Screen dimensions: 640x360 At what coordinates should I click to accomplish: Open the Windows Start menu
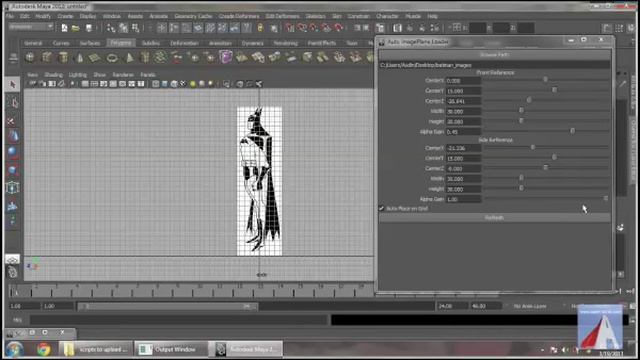point(14,350)
